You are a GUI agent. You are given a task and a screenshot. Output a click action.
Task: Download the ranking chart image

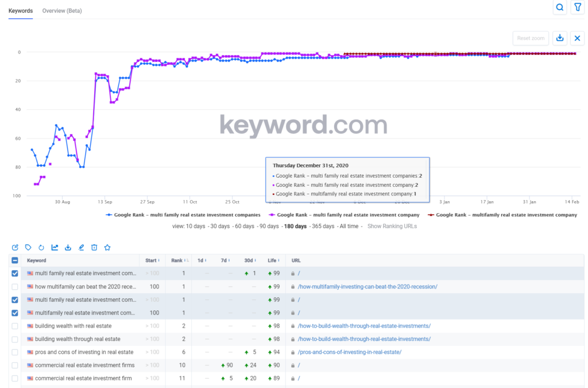[x=559, y=38]
